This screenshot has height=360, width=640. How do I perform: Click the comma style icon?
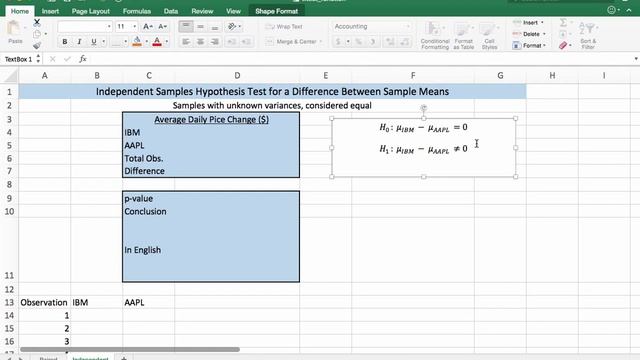[373, 42]
